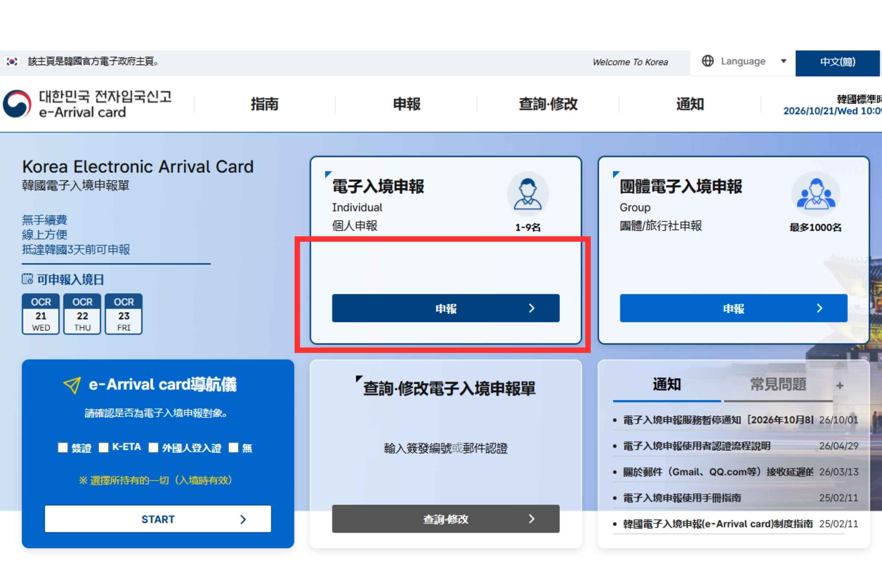
Task: Open the Language dropdown
Action: pos(743,62)
